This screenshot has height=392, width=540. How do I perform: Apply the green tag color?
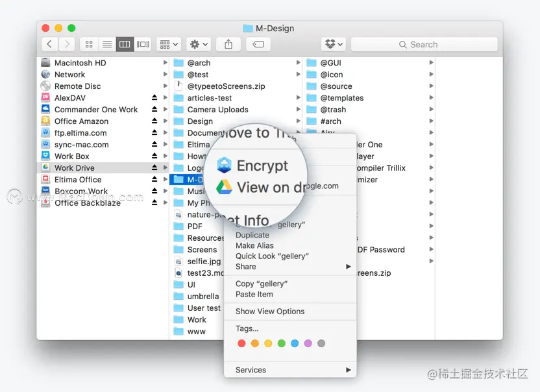[x=282, y=343]
